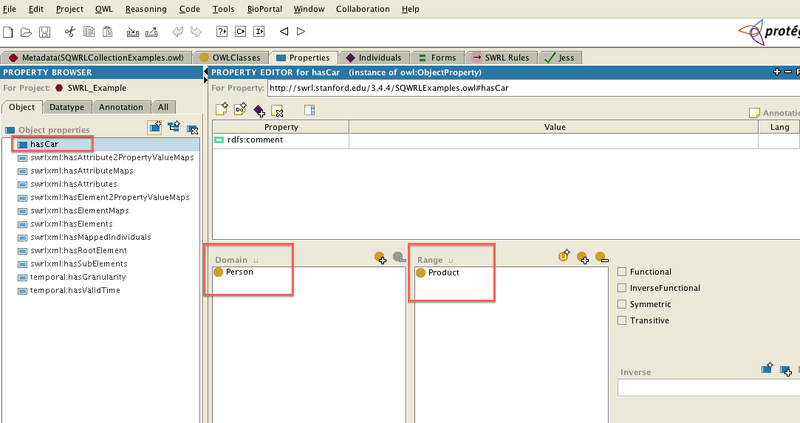Click the minus icon in the Property Editor header
Image resolution: width=800 pixels, height=423 pixels.
coord(788,72)
